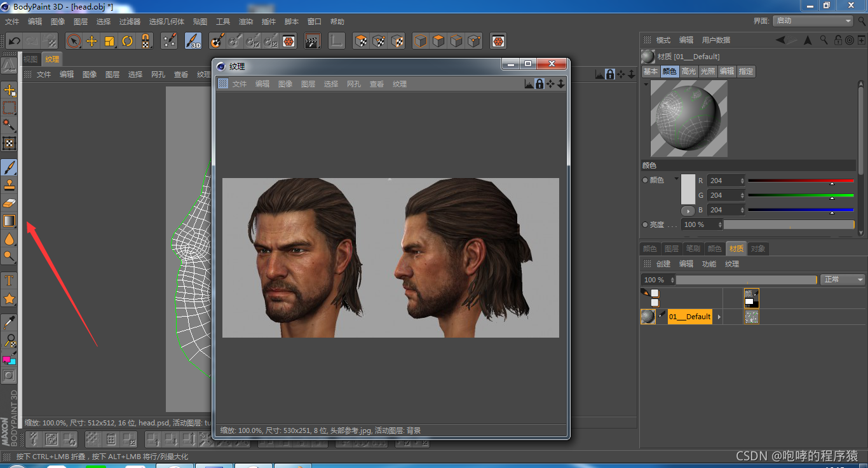Click the 视图 view tab

point(31,59)
